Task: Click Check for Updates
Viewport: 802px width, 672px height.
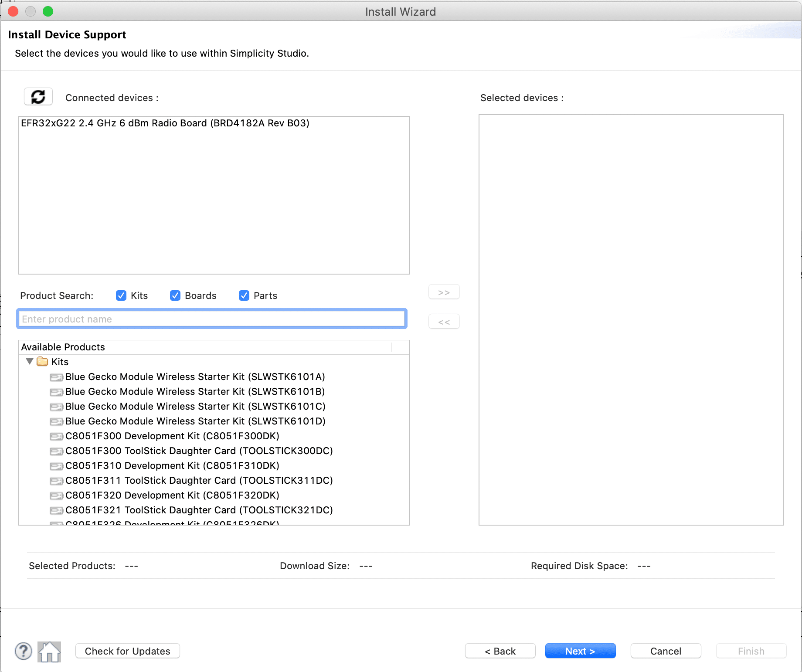Action: 127,651
